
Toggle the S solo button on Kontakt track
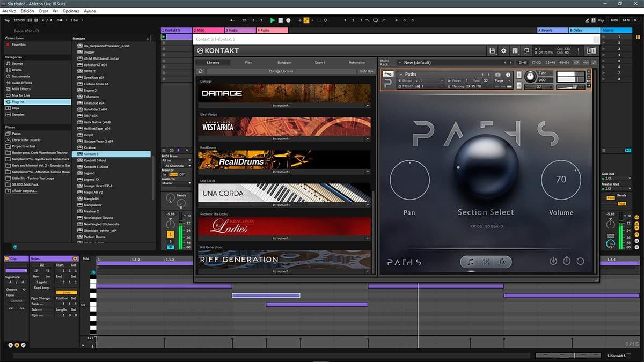(171, 242)
